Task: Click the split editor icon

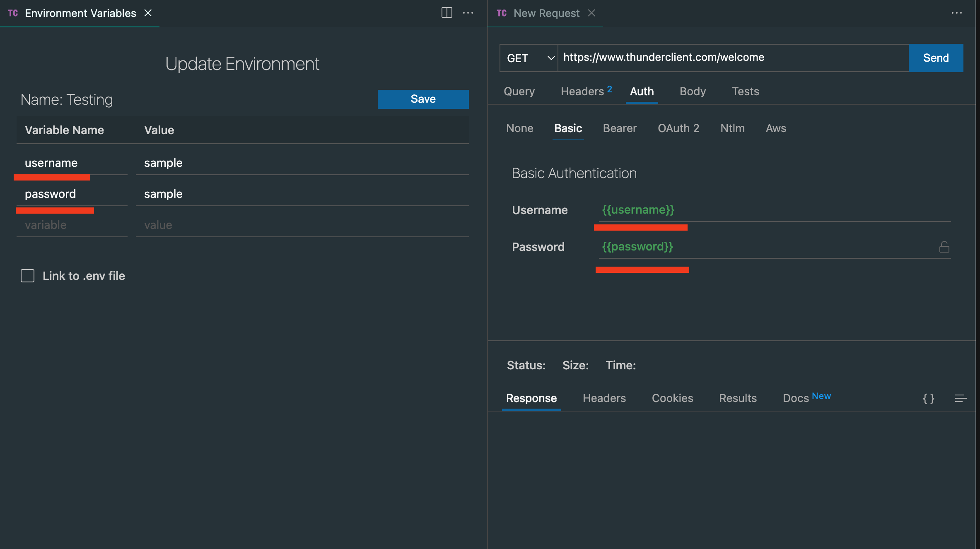Action: tap(447, 13)
